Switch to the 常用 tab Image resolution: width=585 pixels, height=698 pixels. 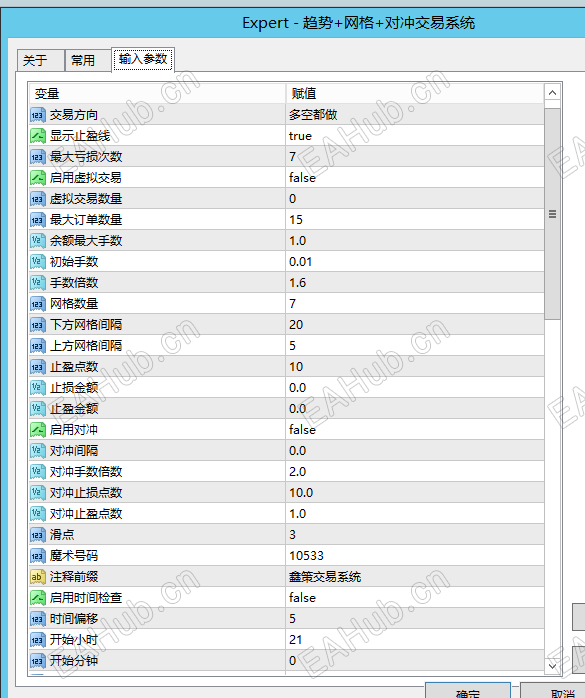tap(88, 60)
